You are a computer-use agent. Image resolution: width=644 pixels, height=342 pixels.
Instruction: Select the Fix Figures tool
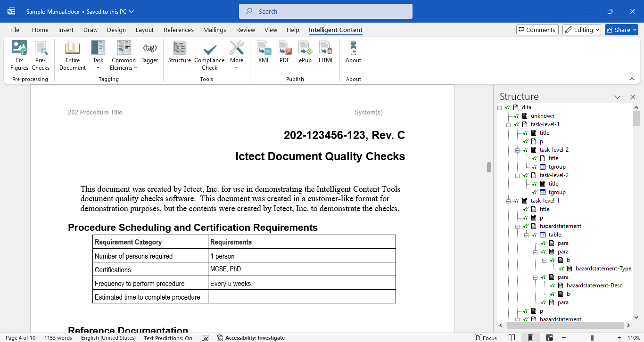pos(19,55)
